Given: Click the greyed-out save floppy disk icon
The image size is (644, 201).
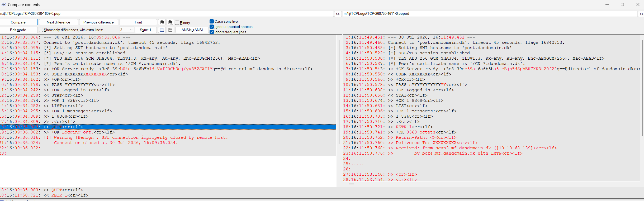Looking at the screenshot, I should coord(170,30).
